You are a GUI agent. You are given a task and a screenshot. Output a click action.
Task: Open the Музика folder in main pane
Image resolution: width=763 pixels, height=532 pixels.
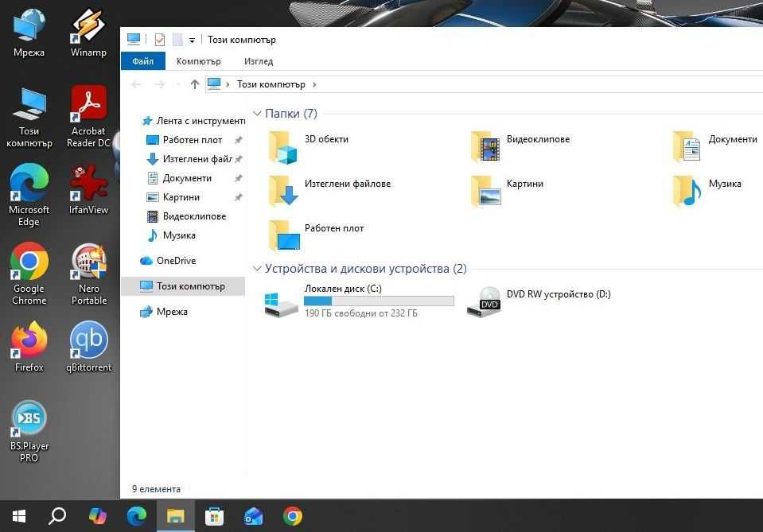tap(707, 192)
